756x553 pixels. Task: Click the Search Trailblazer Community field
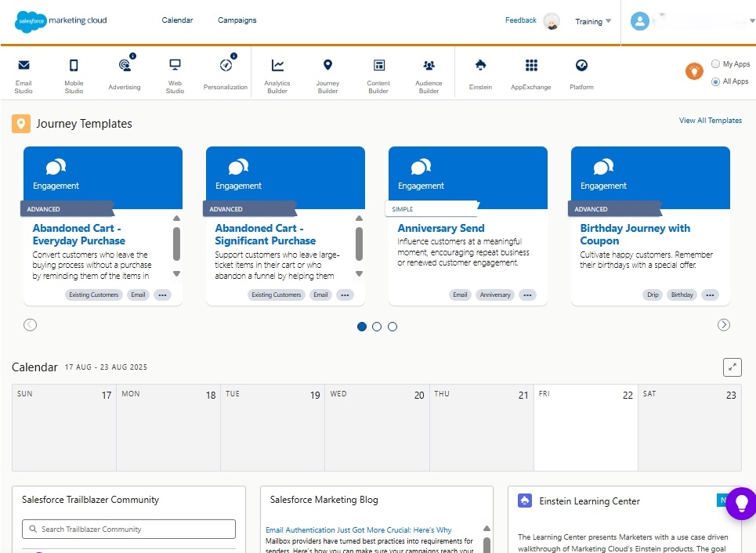coord(128,529)
